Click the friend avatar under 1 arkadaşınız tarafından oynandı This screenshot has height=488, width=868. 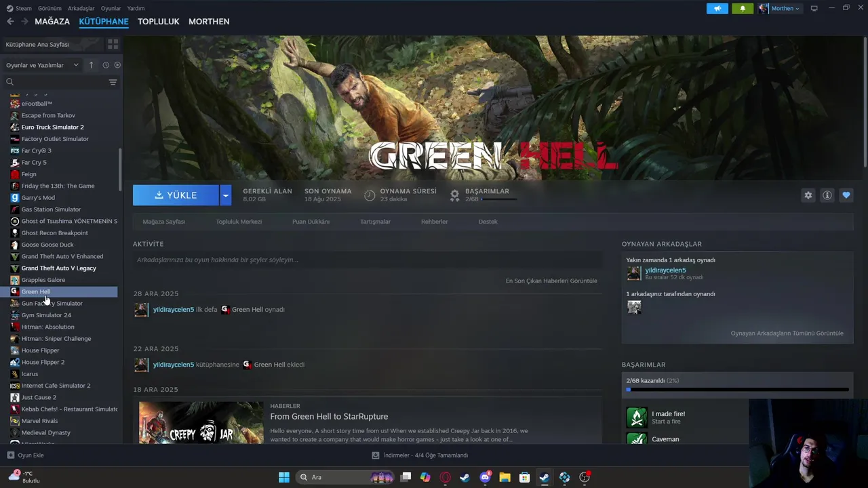pyautogui.click(x=634, y=307)
